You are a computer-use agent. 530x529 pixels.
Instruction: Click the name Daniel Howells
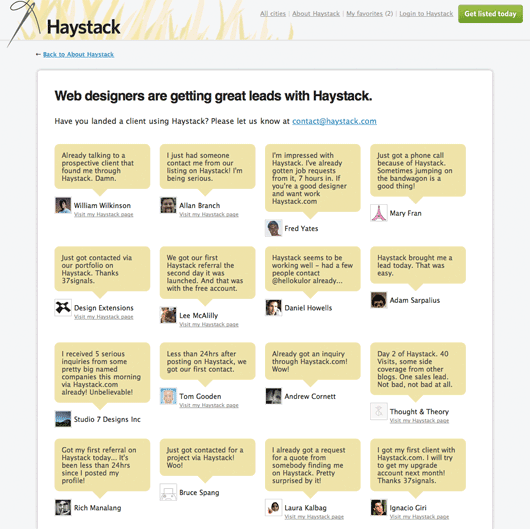(x=308, y=308)
